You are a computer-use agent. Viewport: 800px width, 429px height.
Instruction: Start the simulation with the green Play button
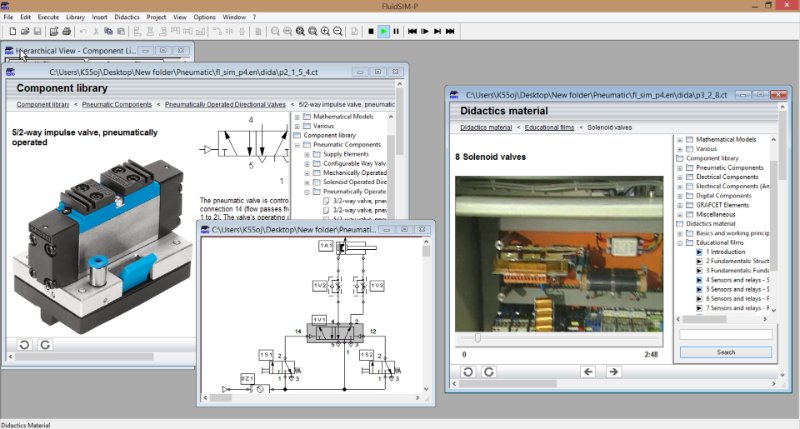click(x=383, y=32)
